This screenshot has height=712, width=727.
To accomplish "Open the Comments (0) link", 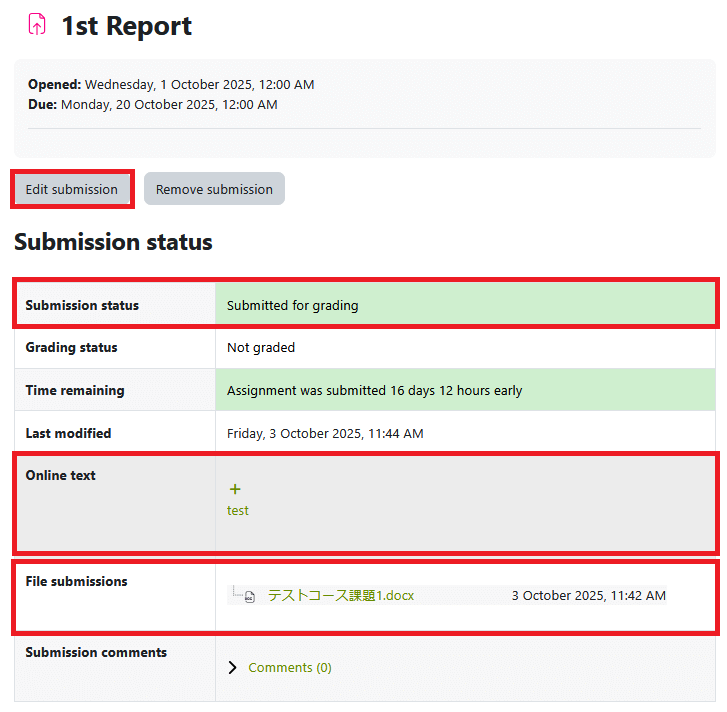I will coord(289,667).
